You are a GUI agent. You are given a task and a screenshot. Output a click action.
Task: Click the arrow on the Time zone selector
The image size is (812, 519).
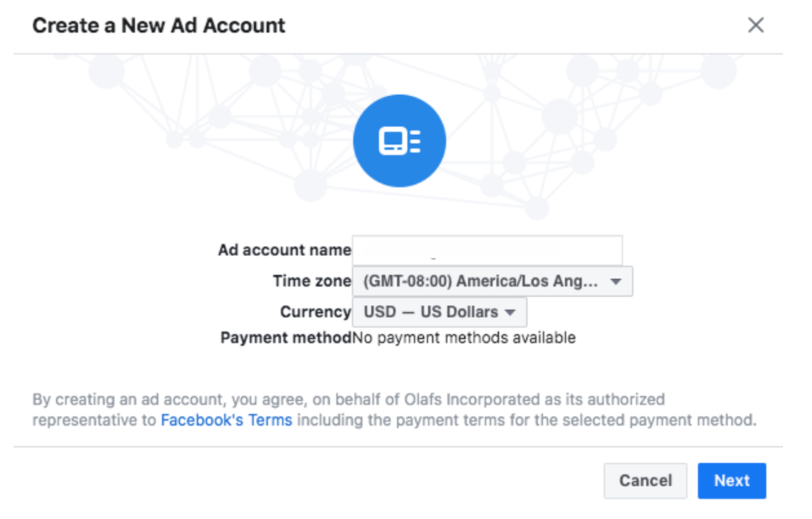click(x=615, y=282)
